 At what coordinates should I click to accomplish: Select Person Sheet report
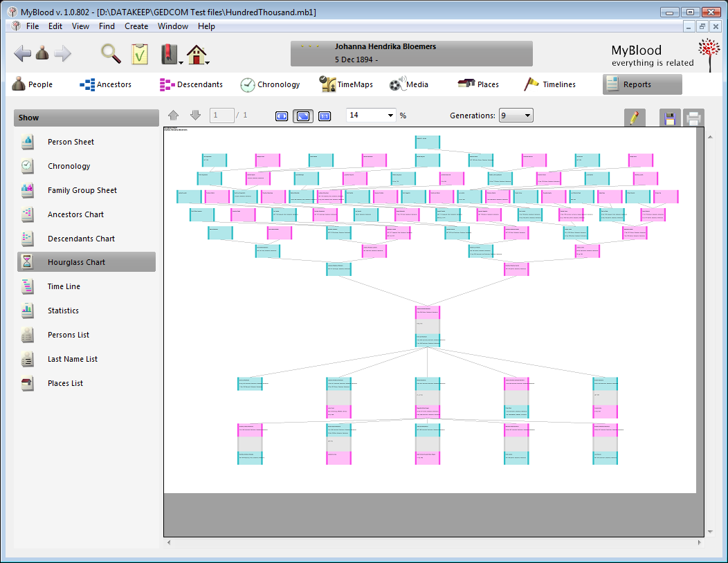tap(87, 142)
